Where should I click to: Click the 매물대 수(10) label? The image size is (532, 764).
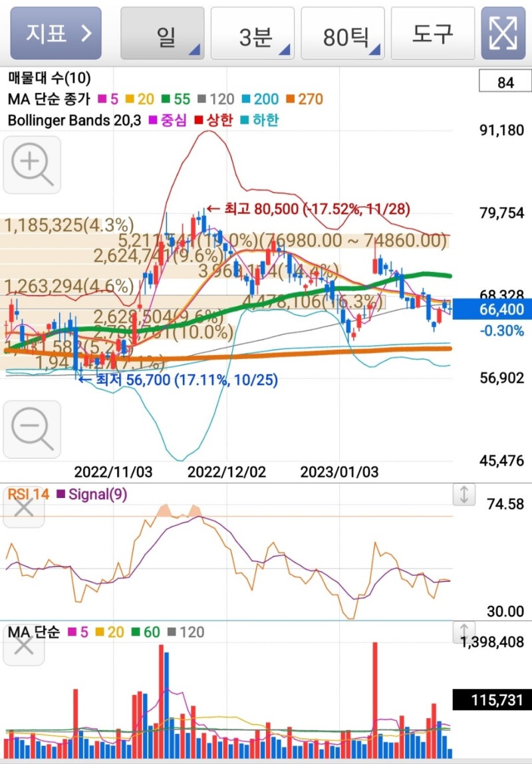[x=49, y=78]
